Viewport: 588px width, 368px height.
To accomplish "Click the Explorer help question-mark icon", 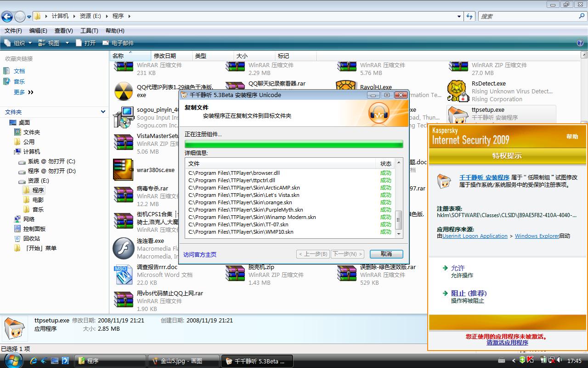I will (x=580, y=43).
